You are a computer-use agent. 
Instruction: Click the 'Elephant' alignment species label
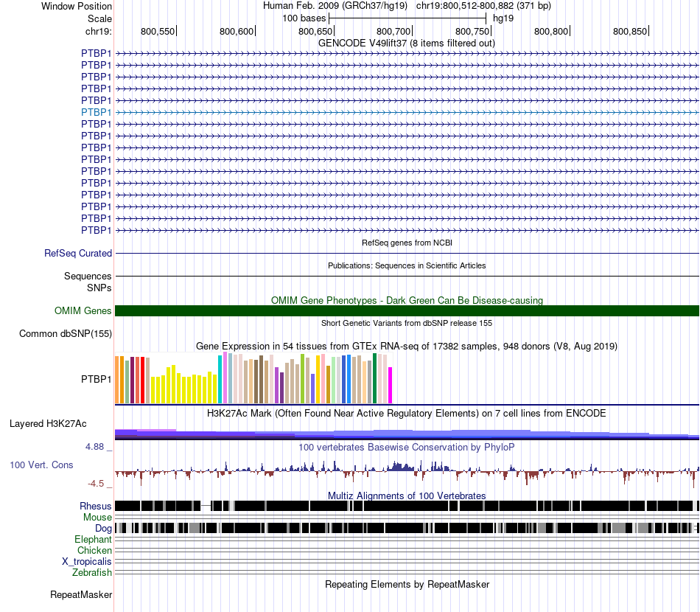[93, 540]
